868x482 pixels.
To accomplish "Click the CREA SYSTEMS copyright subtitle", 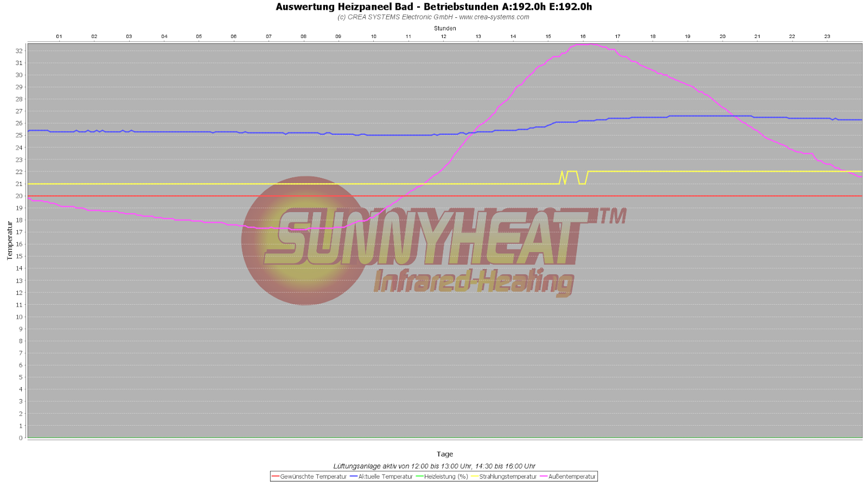I will click(x=433, y=17).
